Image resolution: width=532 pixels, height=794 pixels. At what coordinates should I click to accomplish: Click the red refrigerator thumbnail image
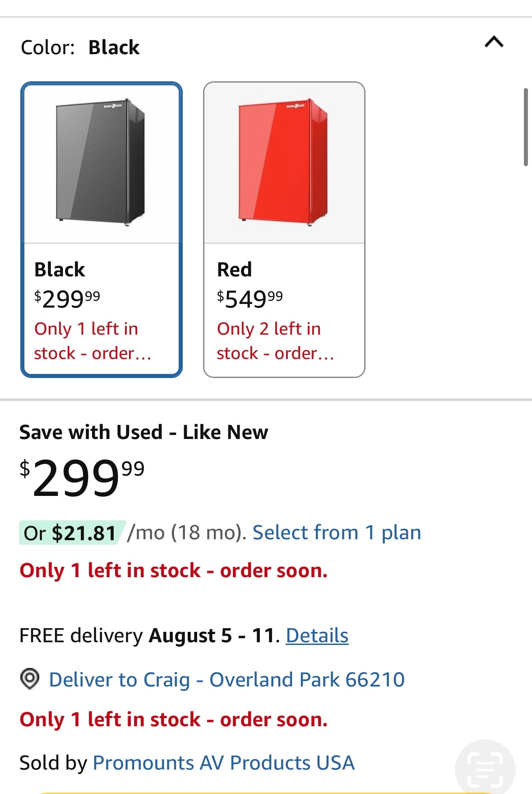click(x=283, y=163)
